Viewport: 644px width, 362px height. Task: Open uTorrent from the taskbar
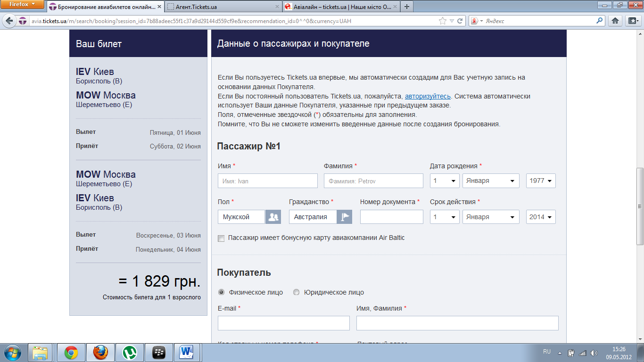(129, 353)
